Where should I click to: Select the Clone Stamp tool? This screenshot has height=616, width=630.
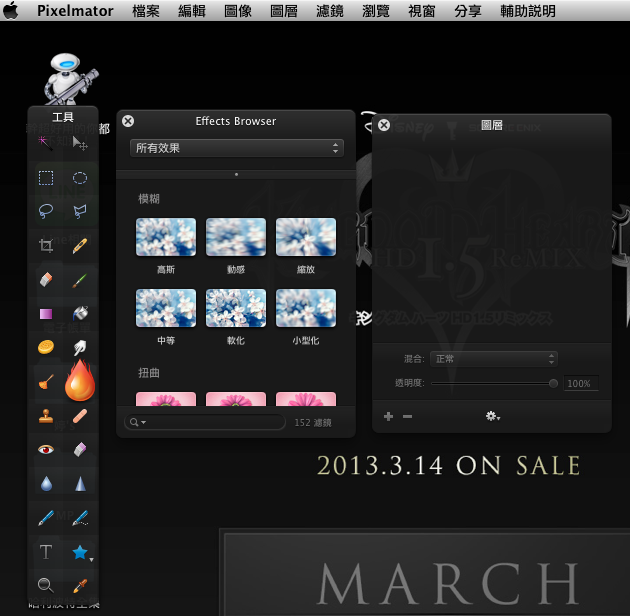45,416
